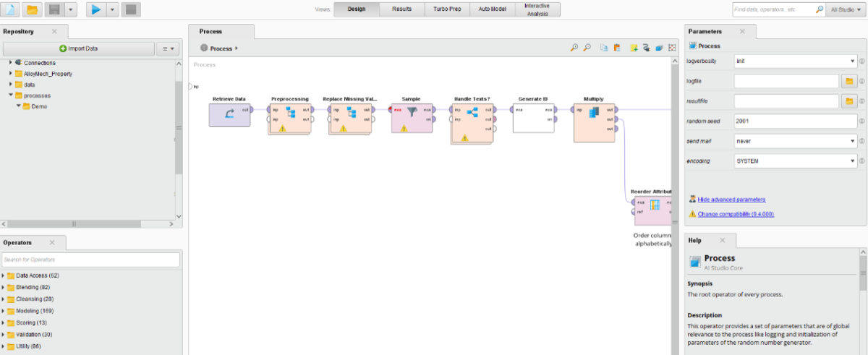Zoom out on the process canvas
Image resolution: width=868 pixels, height=355 pixels.
pyautogui.click(x=587, y=48)
